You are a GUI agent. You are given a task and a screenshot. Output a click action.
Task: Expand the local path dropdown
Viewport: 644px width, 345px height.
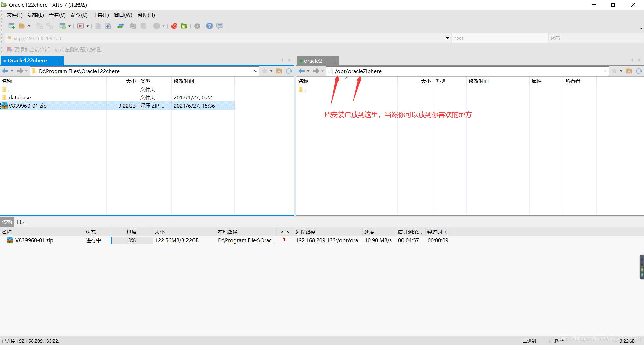tap(256, 71)
